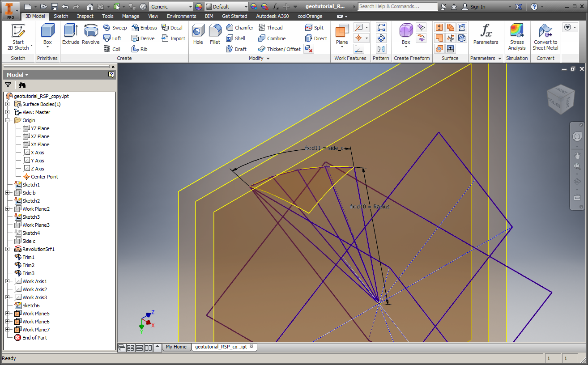The width and height of the screenshot is (588, 365).
Task: Expand View: Master node
Action: pos(8,112)
